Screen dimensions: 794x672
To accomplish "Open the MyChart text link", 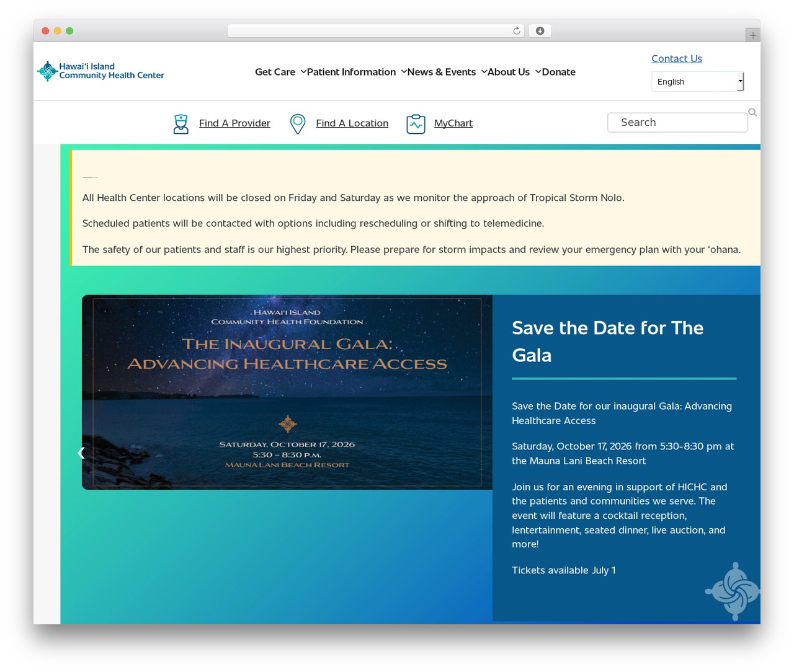I will point(453,123).
